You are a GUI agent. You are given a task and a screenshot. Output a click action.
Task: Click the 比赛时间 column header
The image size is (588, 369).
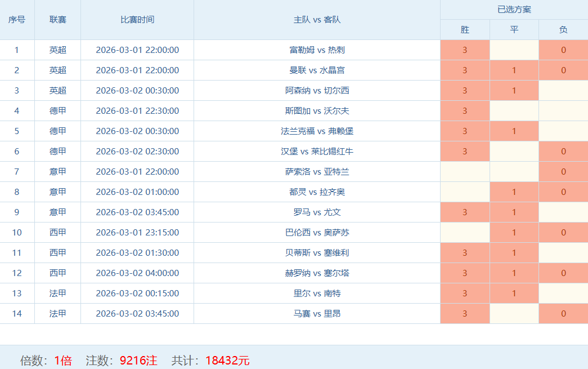(x=137, y=20)
